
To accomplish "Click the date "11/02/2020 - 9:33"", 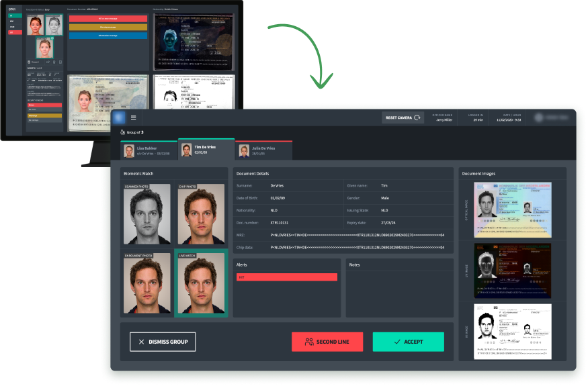I will pos(509,120).
